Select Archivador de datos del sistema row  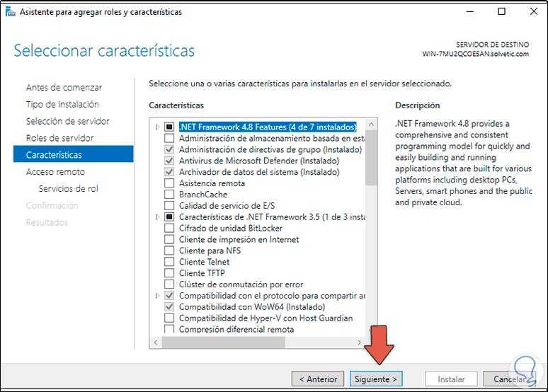coord(259,172)
